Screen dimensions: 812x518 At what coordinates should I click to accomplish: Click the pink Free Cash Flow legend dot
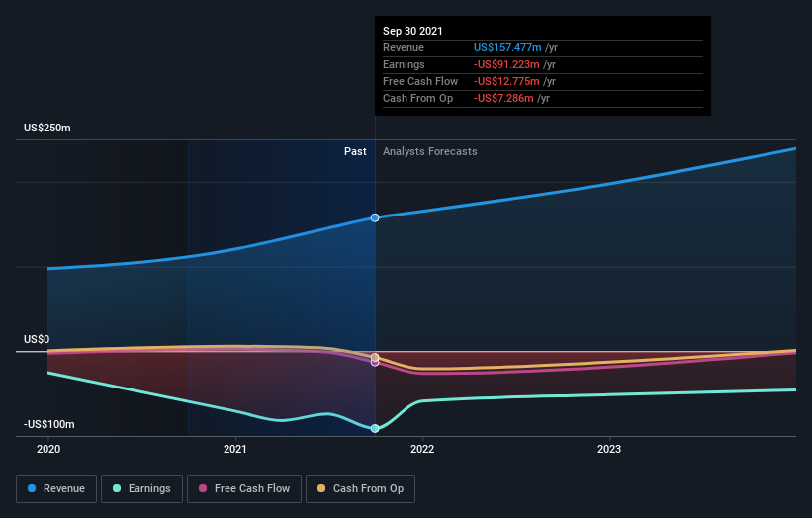click(203, 488)
